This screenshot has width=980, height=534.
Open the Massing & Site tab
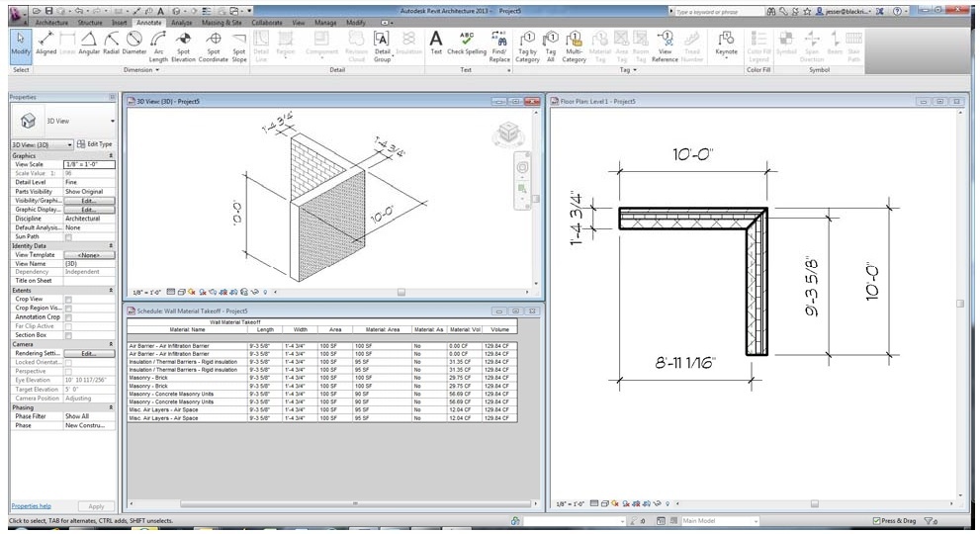point(222,21)
